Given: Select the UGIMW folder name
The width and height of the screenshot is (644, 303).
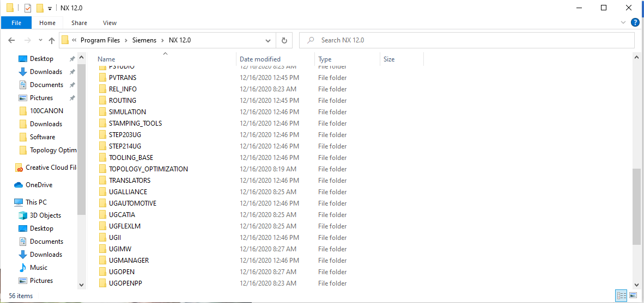Looking at the screenshot, I should point(120,249).
